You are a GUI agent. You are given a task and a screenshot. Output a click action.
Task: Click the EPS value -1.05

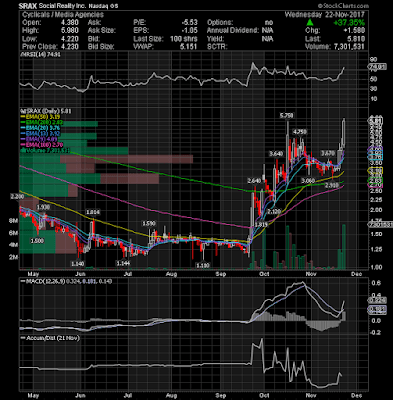pyautogui.click(x=189, y=31)
